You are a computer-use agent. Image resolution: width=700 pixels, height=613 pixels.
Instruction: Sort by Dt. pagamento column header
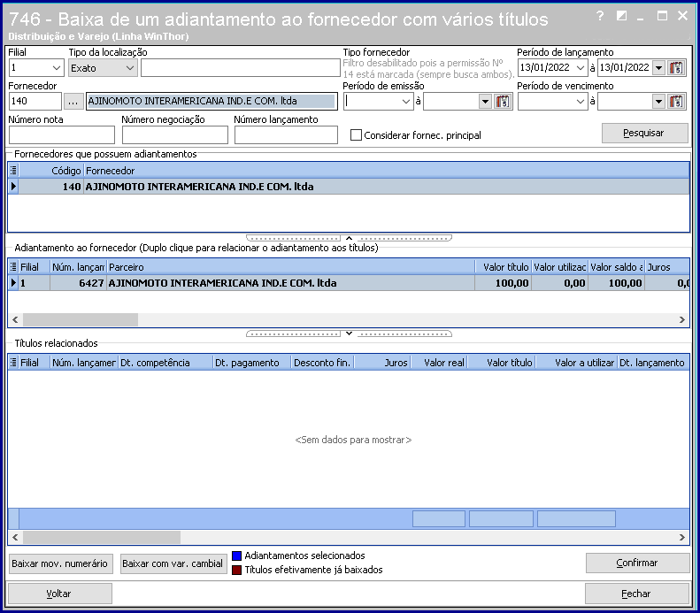252,363
